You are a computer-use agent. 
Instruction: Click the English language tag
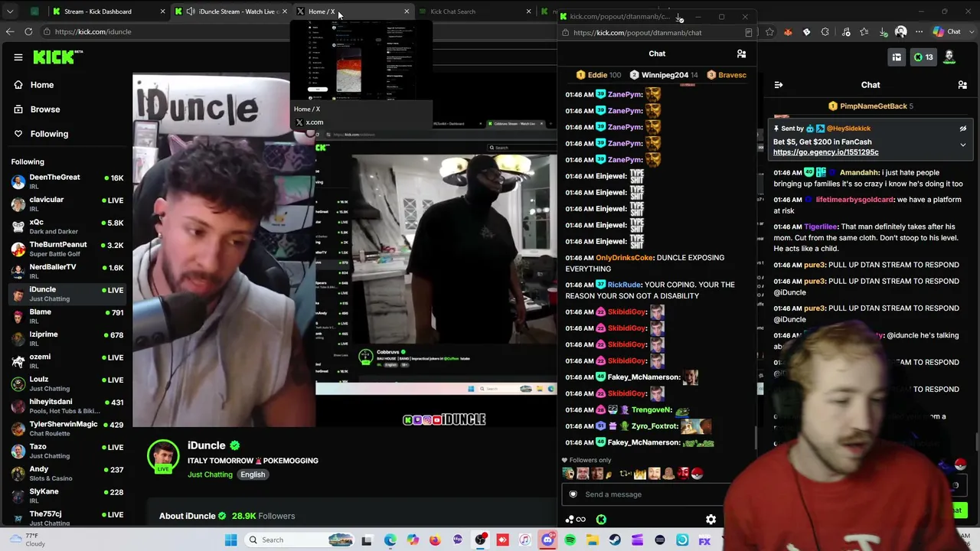(253, 474)
